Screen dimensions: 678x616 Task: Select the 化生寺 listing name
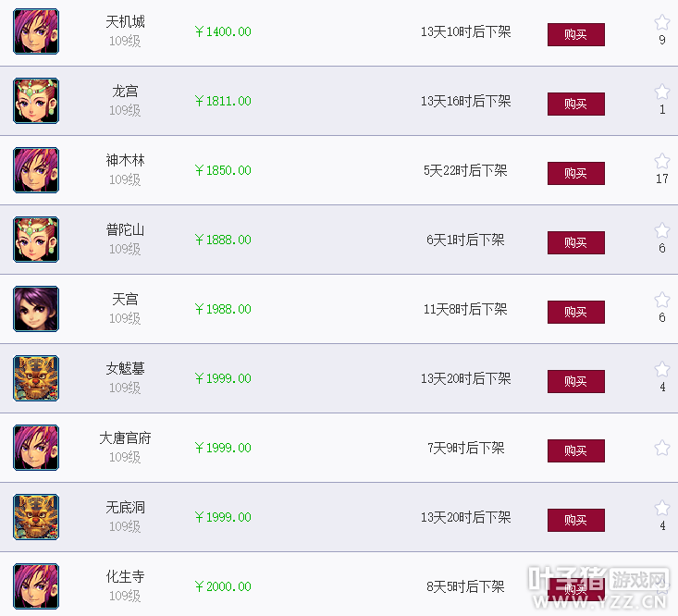(x=125, y=576)
